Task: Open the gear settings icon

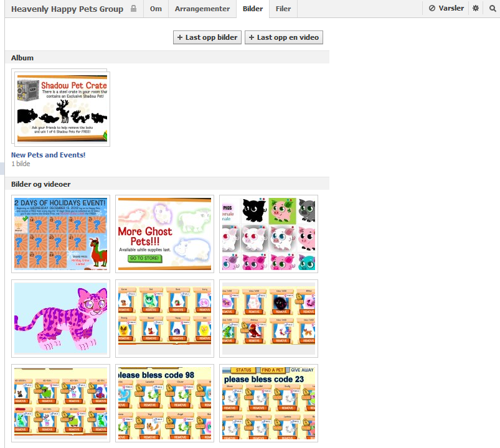Action: click(476, 8)
